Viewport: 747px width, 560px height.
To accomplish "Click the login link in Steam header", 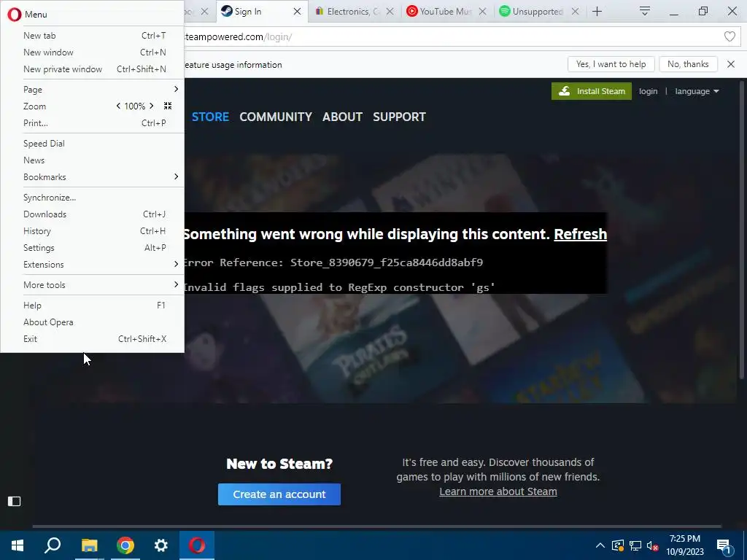I will (x=648, y=91).
